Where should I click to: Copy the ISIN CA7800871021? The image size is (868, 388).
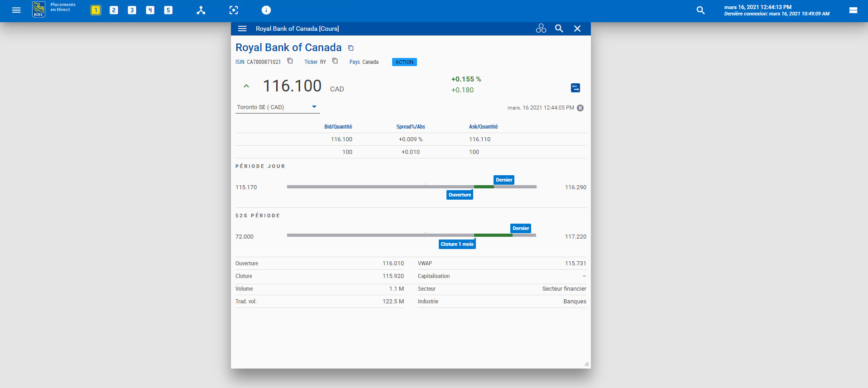(290, 61)
